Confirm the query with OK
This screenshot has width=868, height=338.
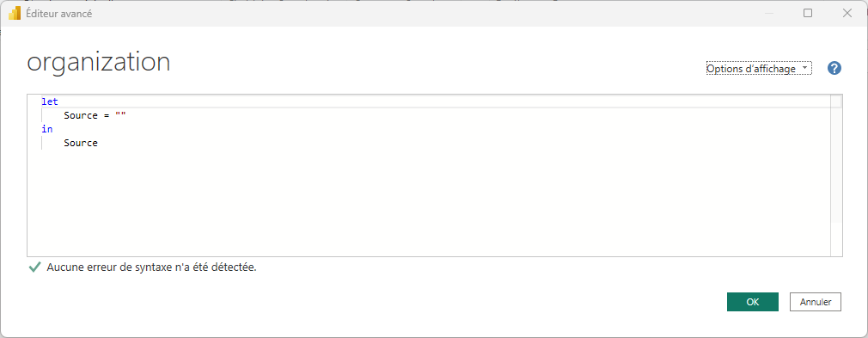click(x=752, y=302)
